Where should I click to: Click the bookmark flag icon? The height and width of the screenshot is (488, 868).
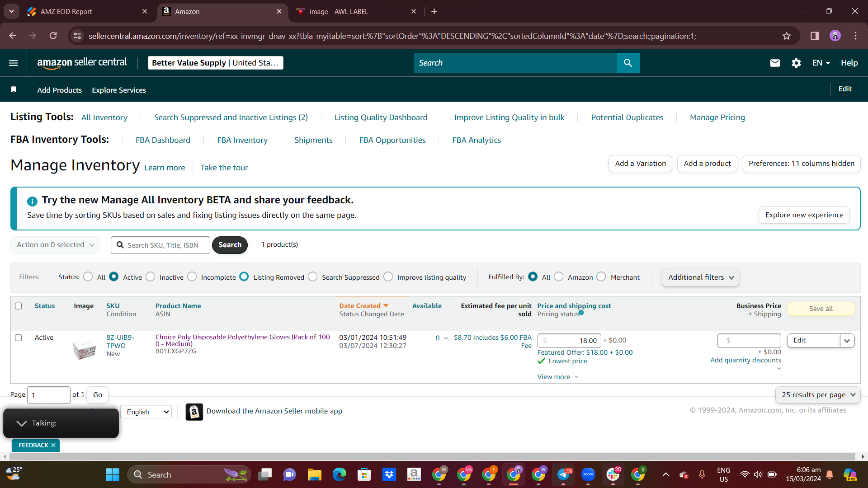pos(14,89)
